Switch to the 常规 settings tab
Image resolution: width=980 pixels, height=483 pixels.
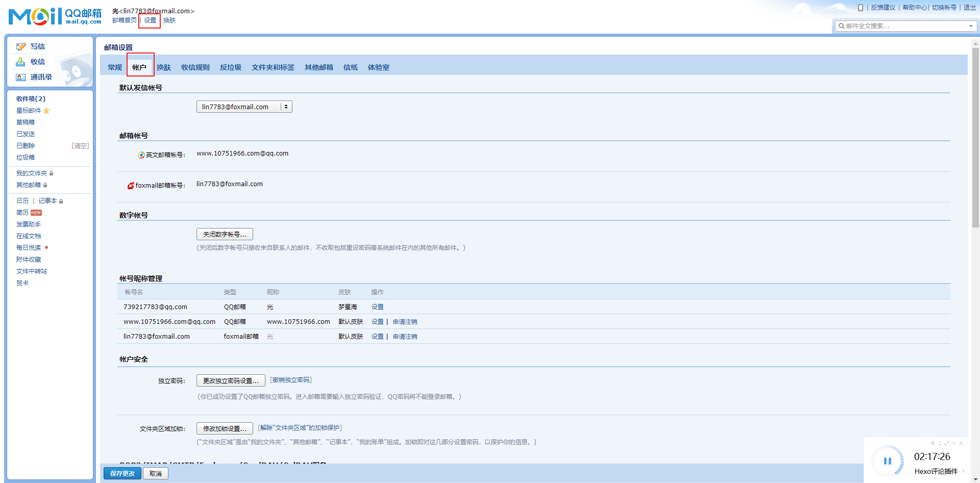(115, 67)
